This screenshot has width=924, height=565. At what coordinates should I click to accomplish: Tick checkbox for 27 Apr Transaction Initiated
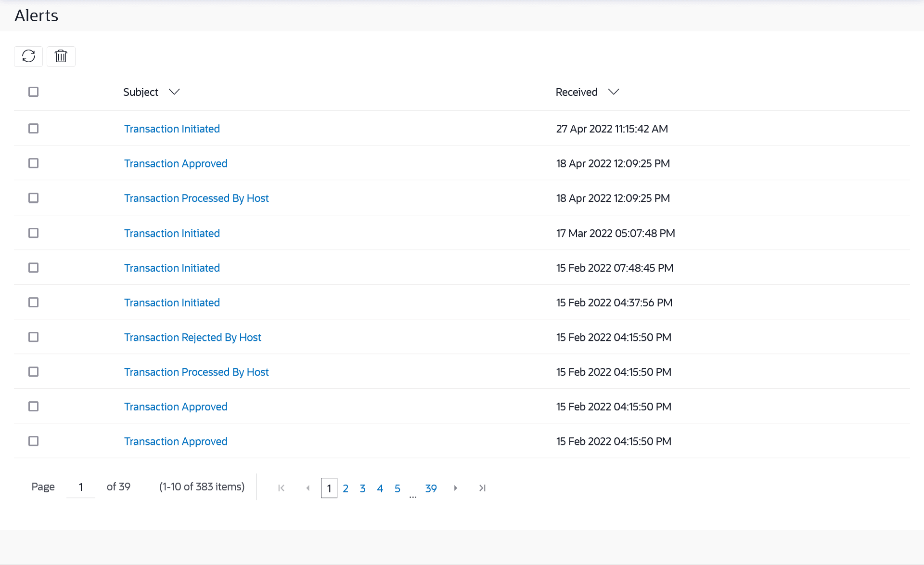[33, 129]
